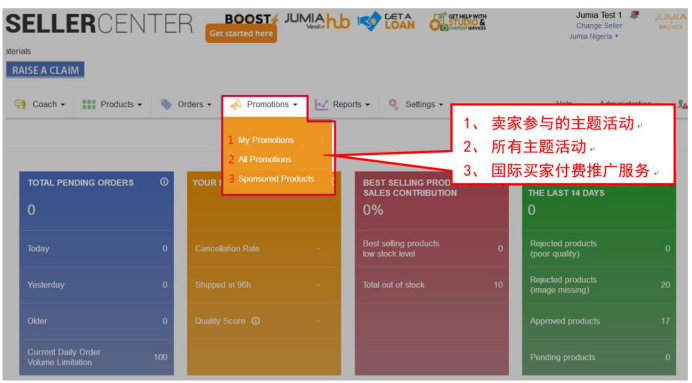Click the Jumia logo at top right

pos(670,20)
